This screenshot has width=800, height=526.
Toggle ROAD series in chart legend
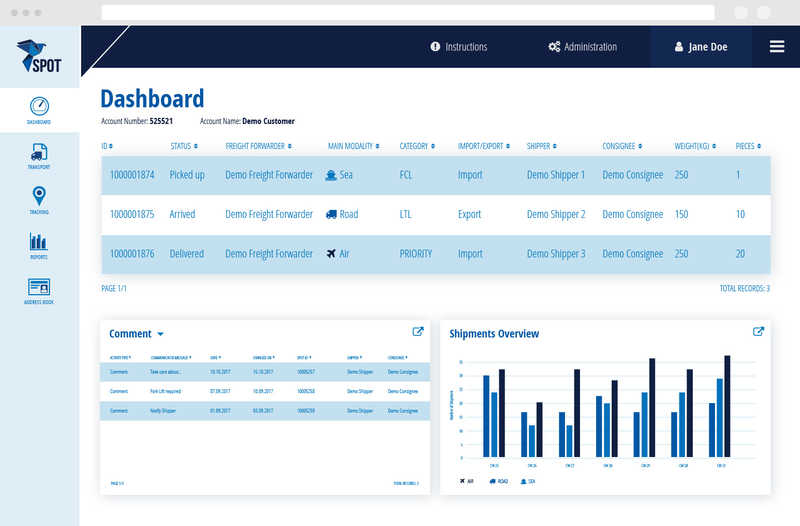[499, 481]
